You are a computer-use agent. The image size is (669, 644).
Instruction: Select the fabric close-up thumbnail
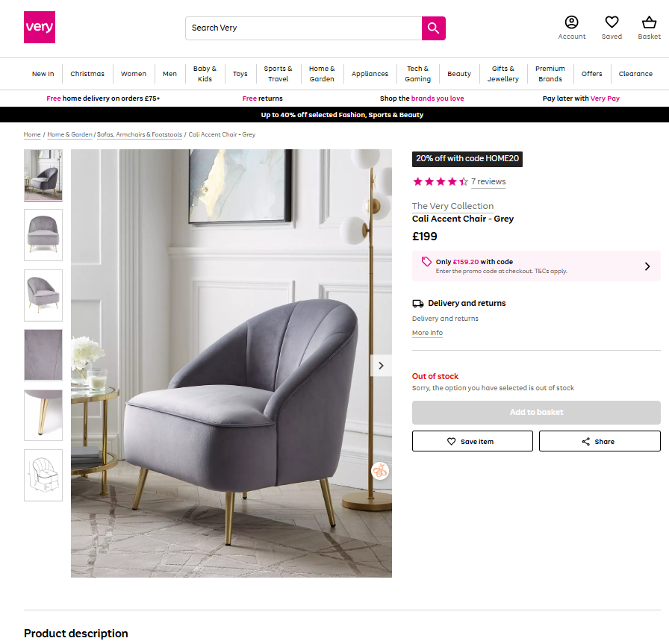(x=43, y=355)
